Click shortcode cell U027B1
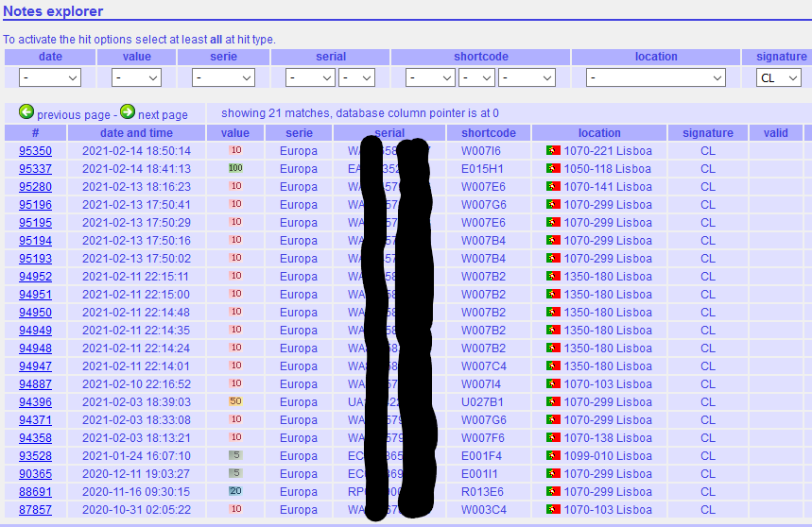The image size is (812, 527). pos(482,401)
